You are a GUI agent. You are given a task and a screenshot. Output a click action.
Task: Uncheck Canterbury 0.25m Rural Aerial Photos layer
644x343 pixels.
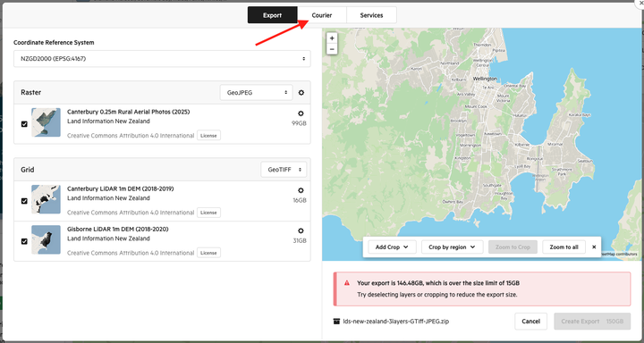click(x=24, y=124)
